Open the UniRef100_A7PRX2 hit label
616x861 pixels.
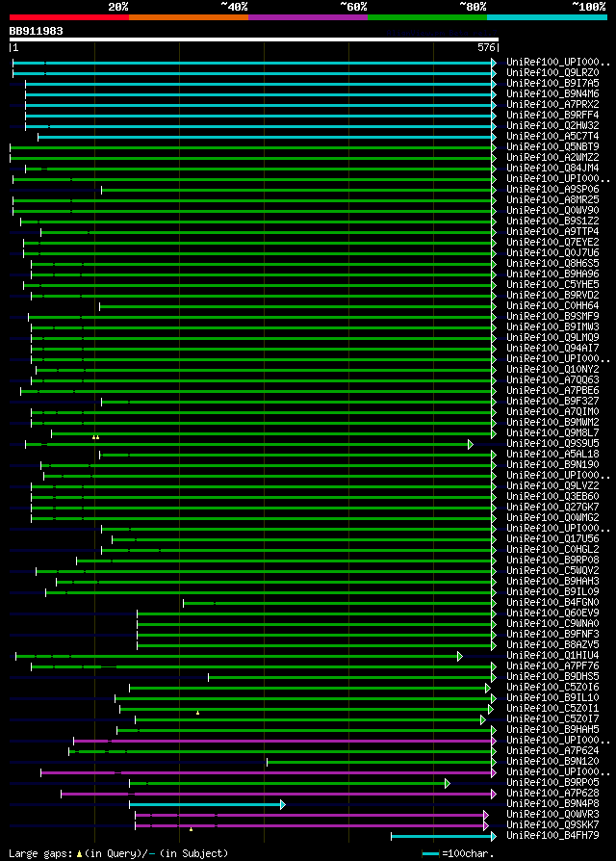[x=552, y=104]
